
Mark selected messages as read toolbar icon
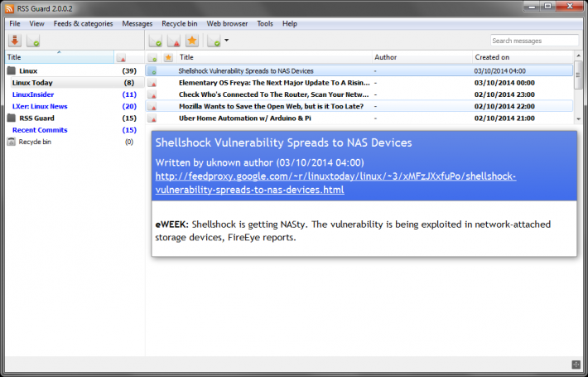(155, 41)
